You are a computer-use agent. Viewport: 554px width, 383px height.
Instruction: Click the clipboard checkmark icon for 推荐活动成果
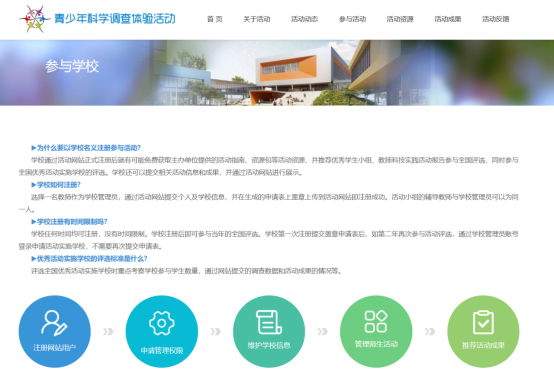[483, 322]
